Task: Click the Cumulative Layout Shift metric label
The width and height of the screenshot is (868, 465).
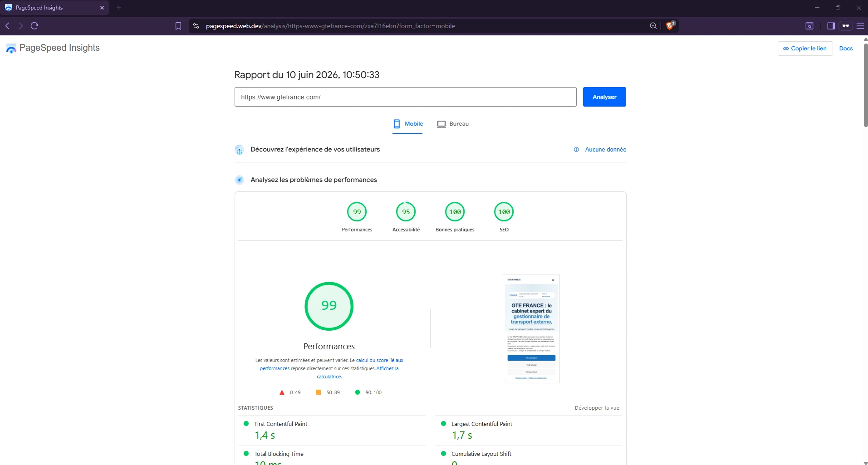Action: (x=481, y=454)
